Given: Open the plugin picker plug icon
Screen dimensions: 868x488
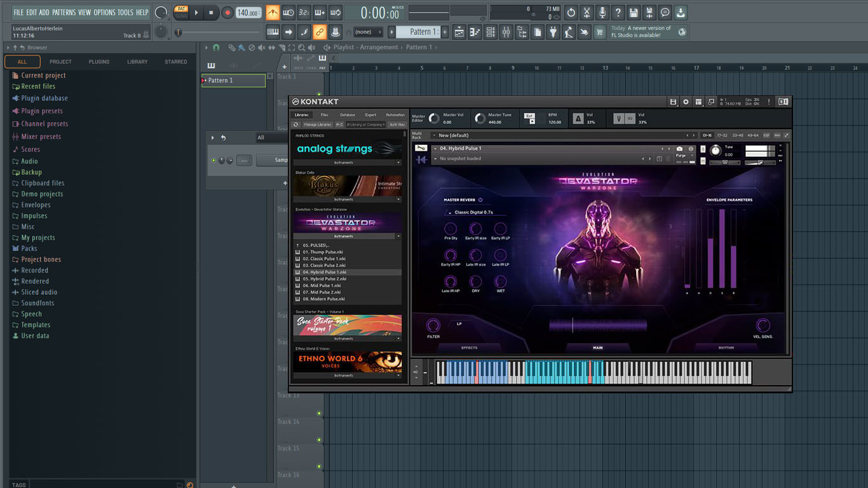Looking at the screenshot, I should [553, 32].
